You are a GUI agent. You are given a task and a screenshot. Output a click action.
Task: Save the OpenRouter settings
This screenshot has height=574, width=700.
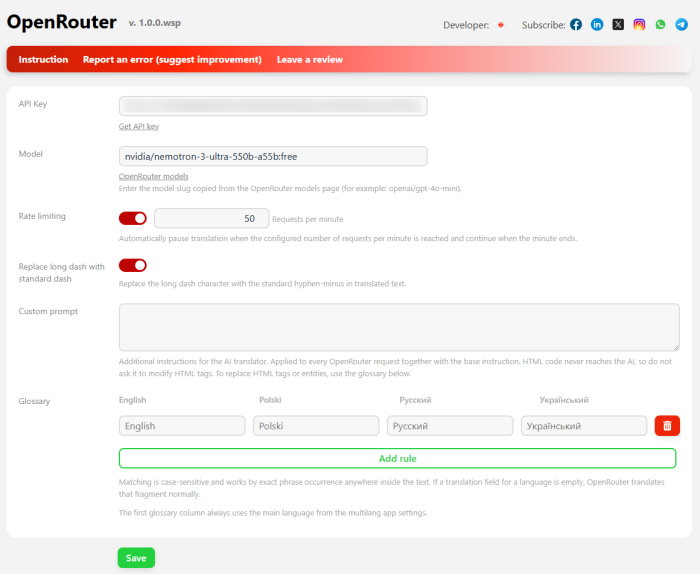click(x=136, y=558)
